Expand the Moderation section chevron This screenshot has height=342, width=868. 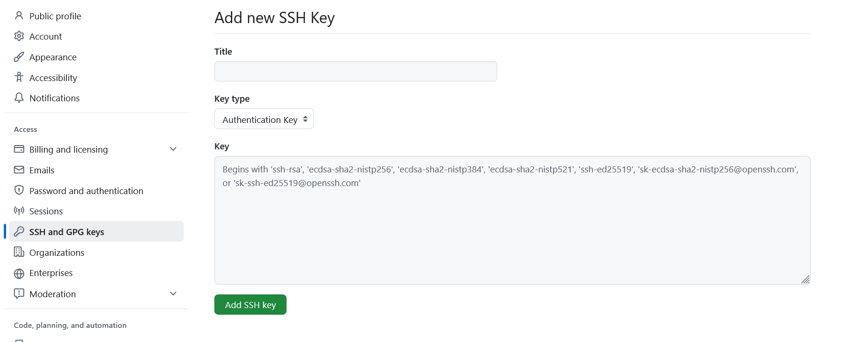[x=173, y=294]
